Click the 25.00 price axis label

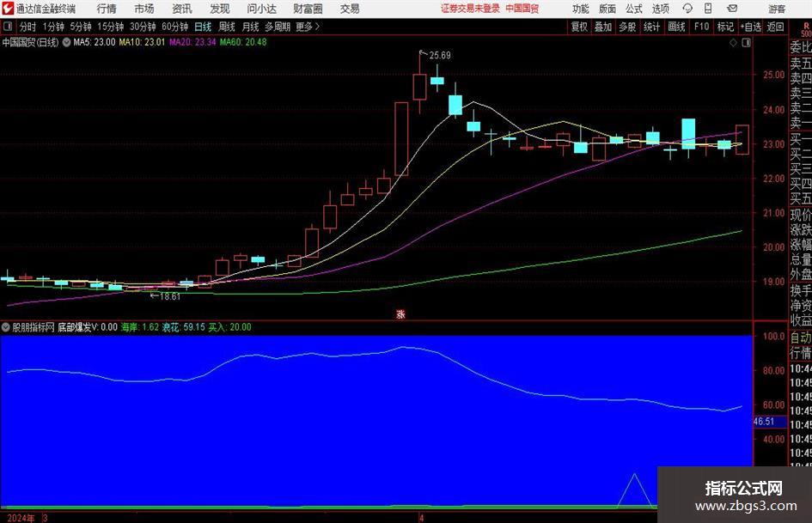(773, 75)
